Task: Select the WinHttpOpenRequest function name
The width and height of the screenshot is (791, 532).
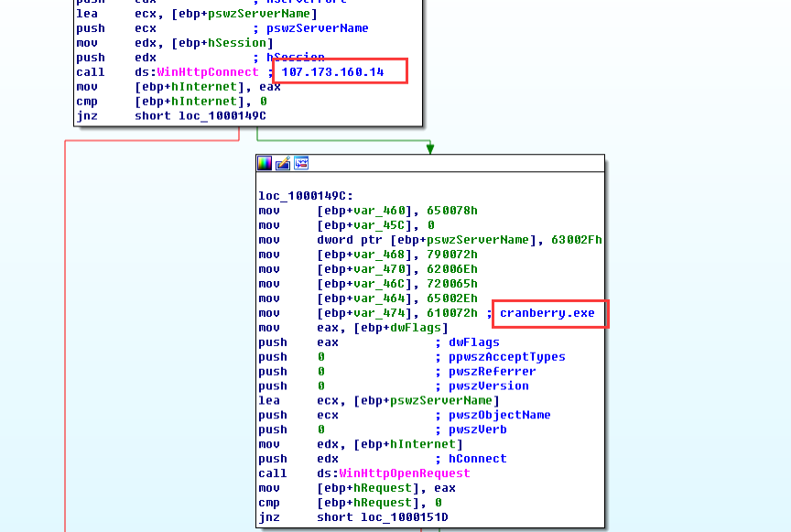Action: click(405, 473)
